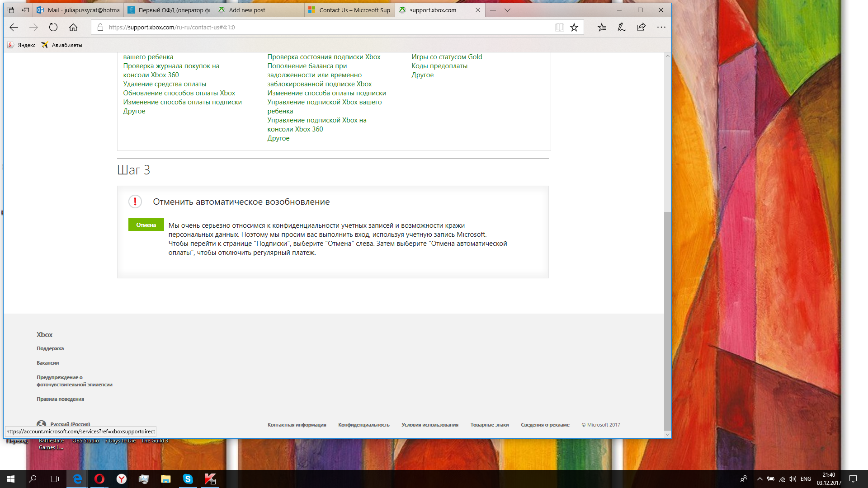Show hidden system tray icons
This screenshot has height=488, width=868.
759,479
